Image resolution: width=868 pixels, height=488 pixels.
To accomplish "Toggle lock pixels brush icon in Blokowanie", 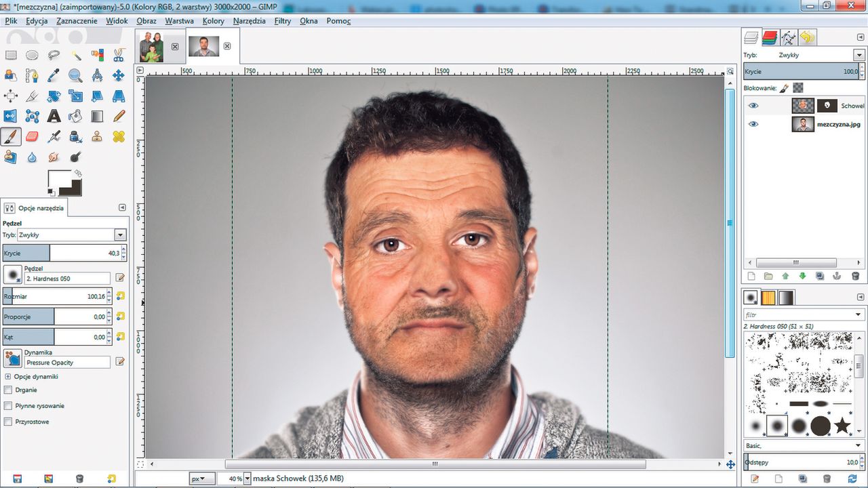I will 784,87.
